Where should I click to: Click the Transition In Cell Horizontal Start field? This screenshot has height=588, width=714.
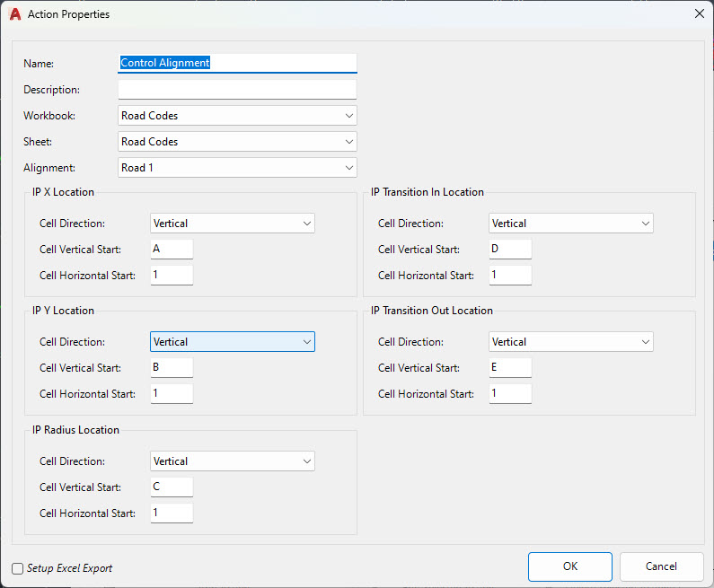510,276
